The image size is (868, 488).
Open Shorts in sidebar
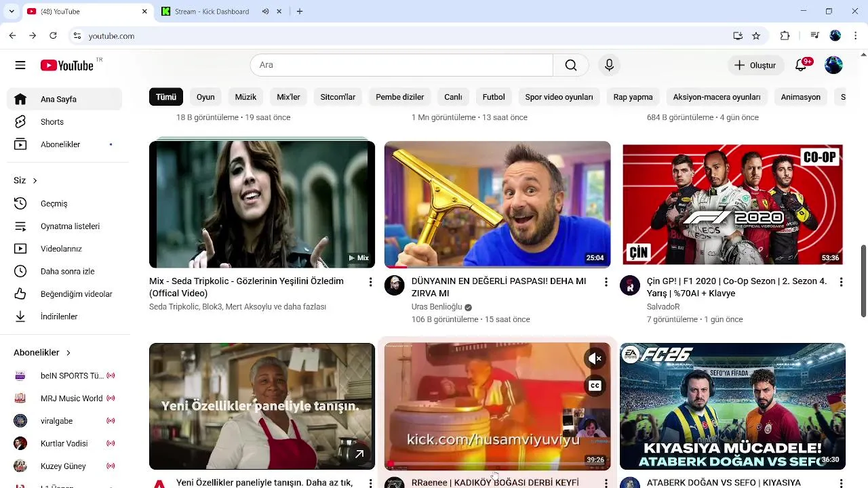click(x=64, y=122)
